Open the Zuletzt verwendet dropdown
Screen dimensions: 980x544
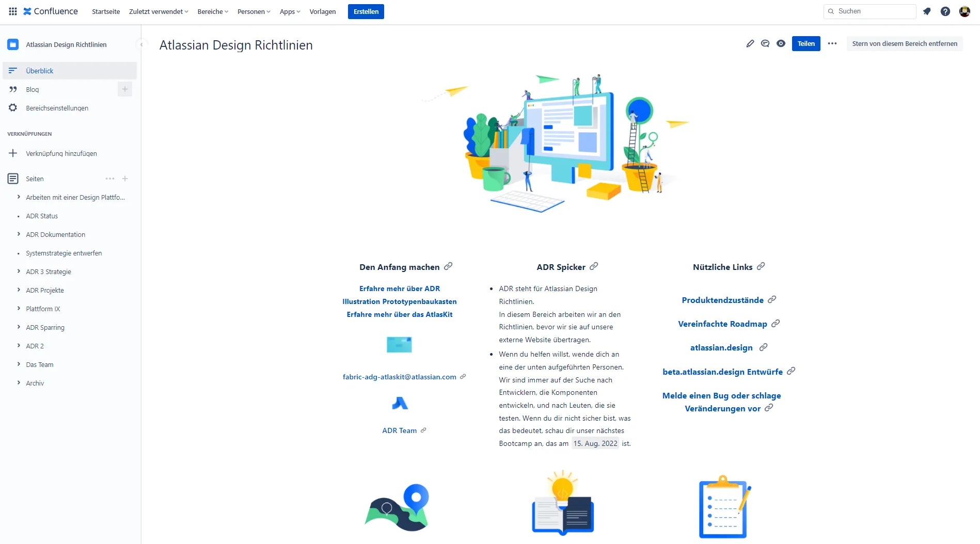(x=159, y=11)
